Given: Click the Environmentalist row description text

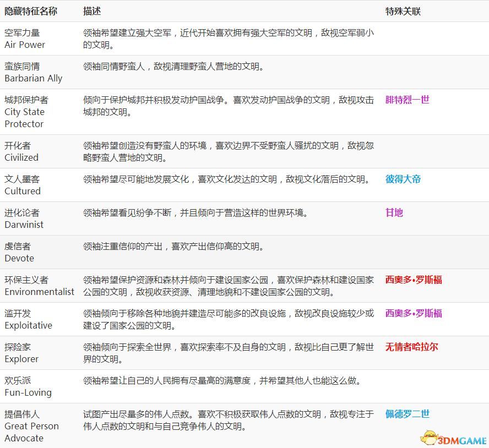Looking at the screenshot, I should (x=229, y=286).
